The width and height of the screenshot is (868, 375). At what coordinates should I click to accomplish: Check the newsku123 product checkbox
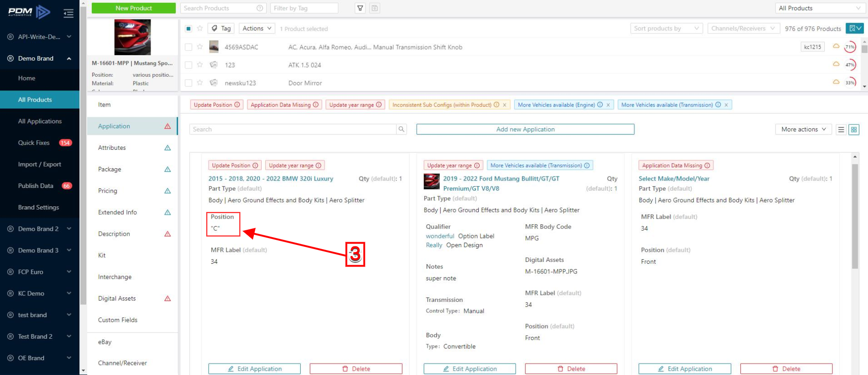pyautogui.click(x=189, y=83)
